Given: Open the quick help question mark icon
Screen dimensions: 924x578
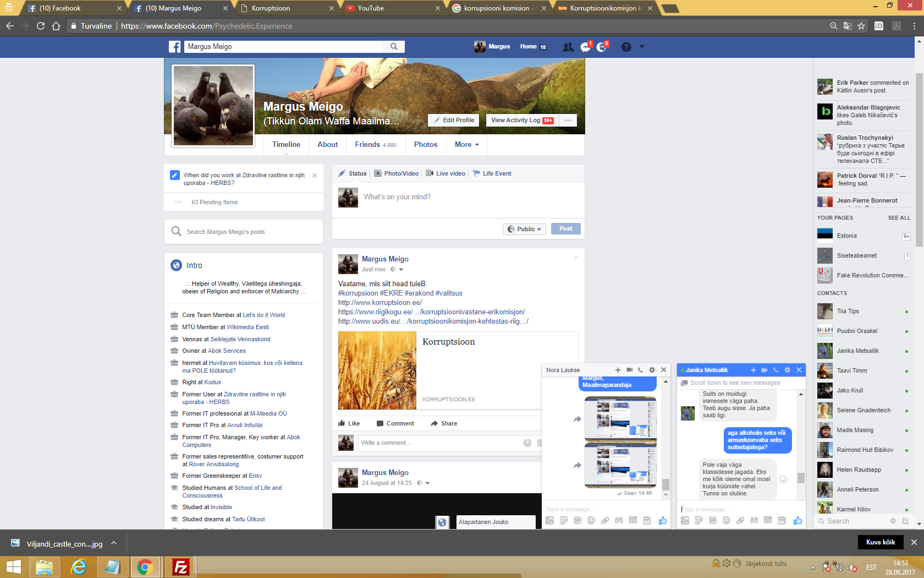Looking at the screenshot, I should (626, 47).
